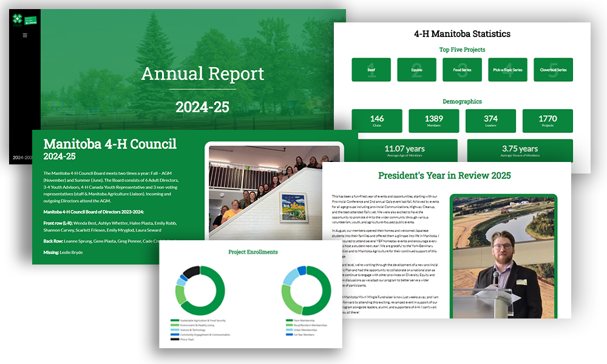Image resolution: width=607 pixels, height=364 pixels.
Task: Select the Equine project tile numbered 2
Action: 416,69
